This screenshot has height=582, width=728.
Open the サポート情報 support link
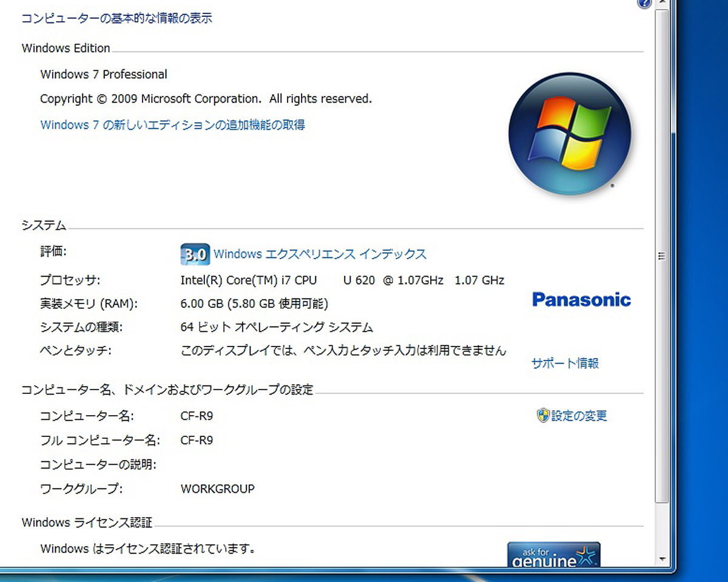(564, 363)
